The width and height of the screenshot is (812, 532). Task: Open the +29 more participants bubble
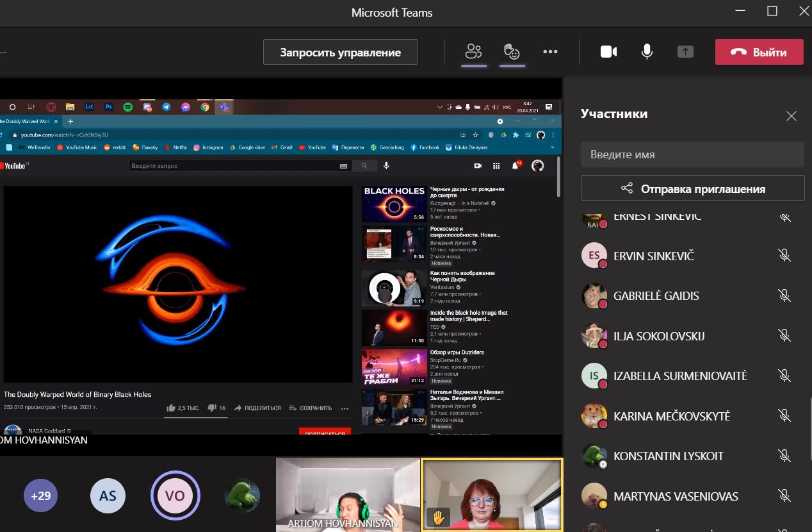point(41,495)
